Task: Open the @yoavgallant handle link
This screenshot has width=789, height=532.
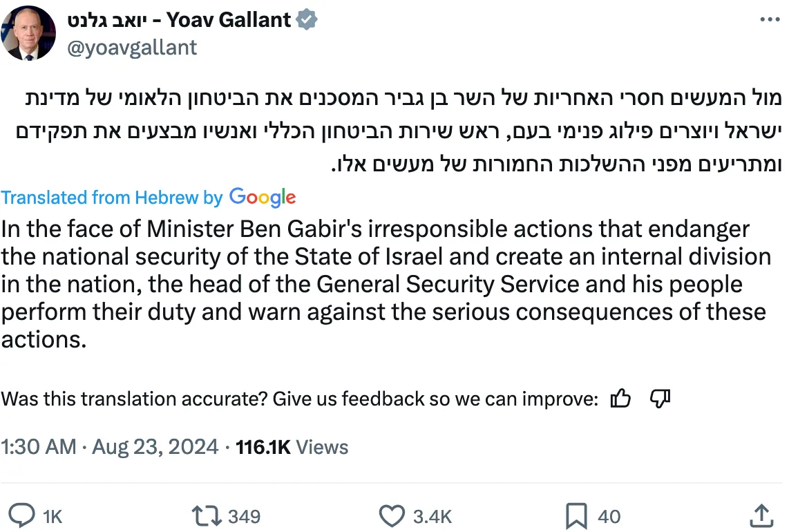Action: tap(132, 47)
